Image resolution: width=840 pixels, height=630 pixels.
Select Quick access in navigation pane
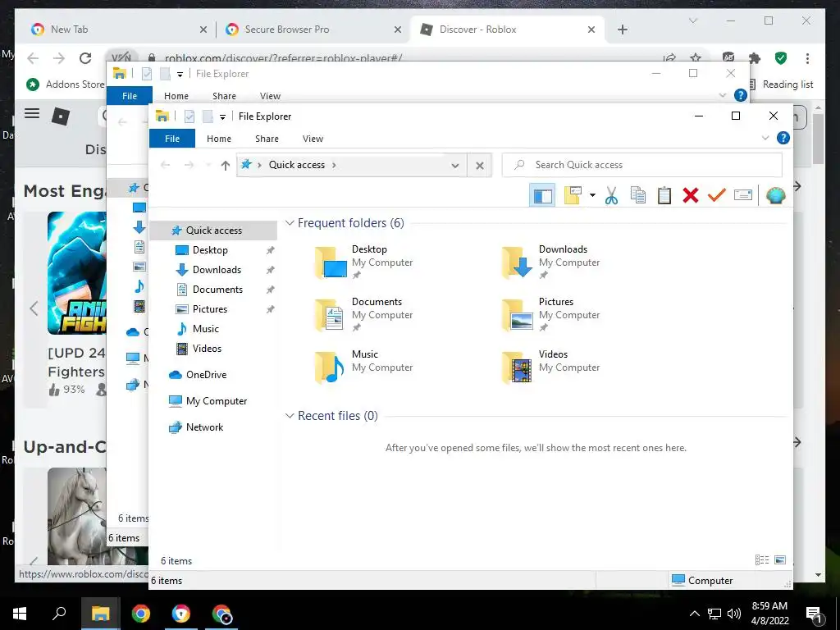point(214,231)
